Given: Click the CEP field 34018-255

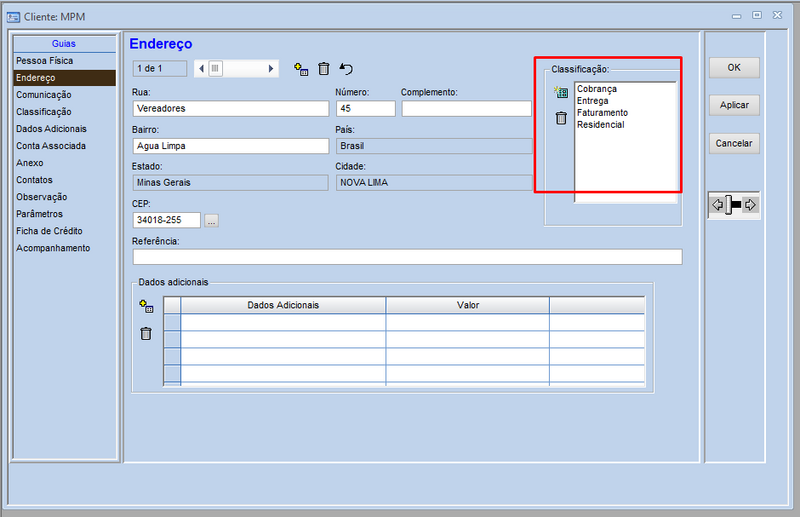Looking at the screenshot, I should [x=166, y=220].
